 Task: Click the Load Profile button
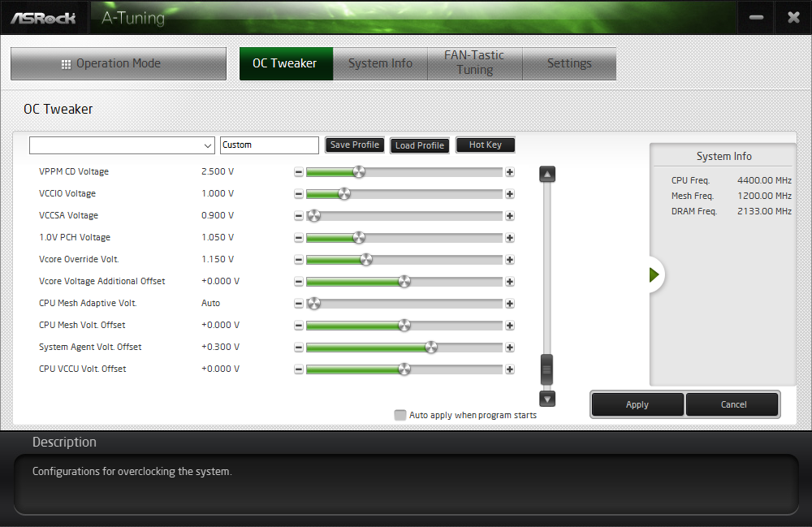420,145
